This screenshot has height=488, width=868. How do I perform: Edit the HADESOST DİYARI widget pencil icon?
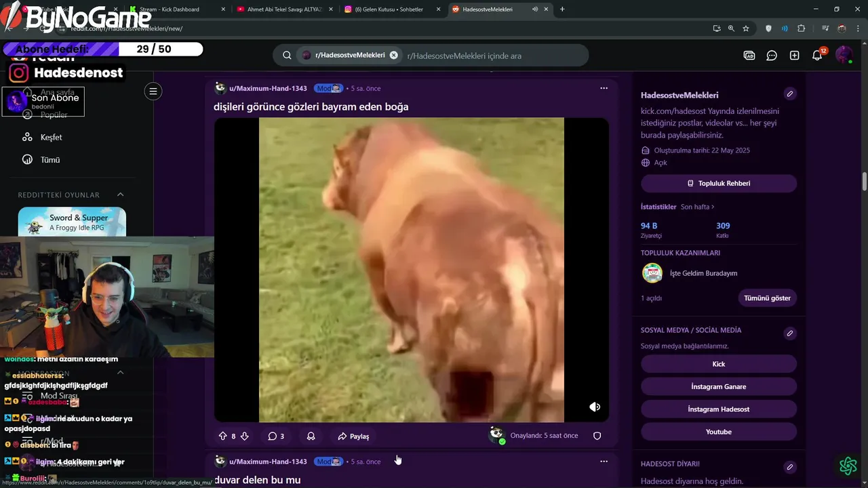coord(790,467)
